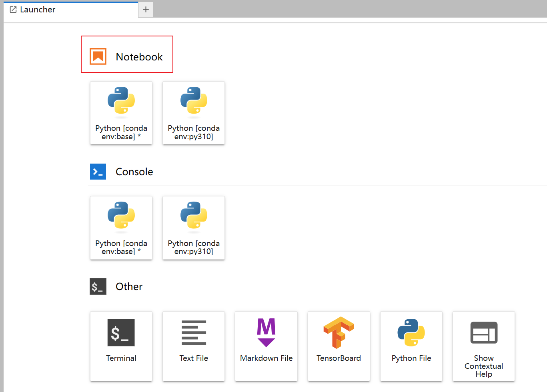Click the plus button to add tab
This screenshot has height=392, width=547.
click(x=146, y=10)
